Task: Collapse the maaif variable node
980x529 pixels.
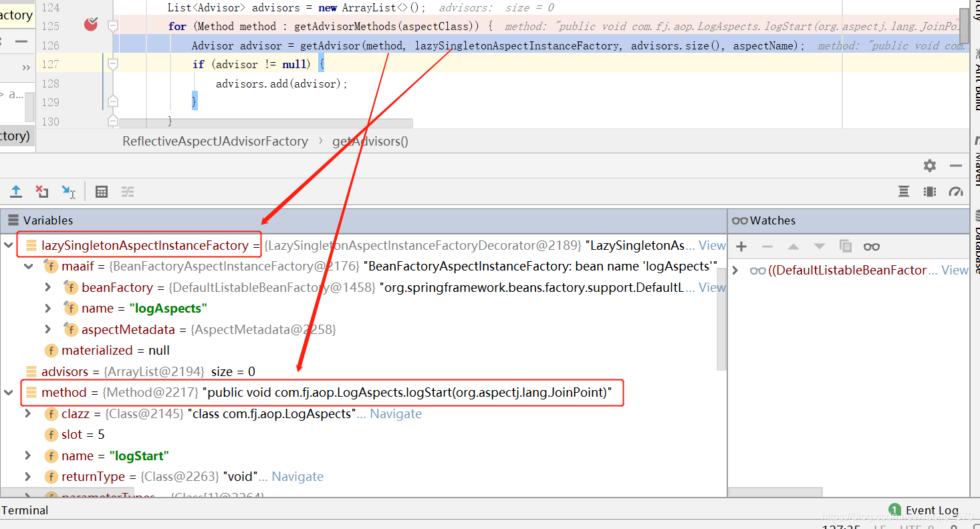Action: coord(29,266)
